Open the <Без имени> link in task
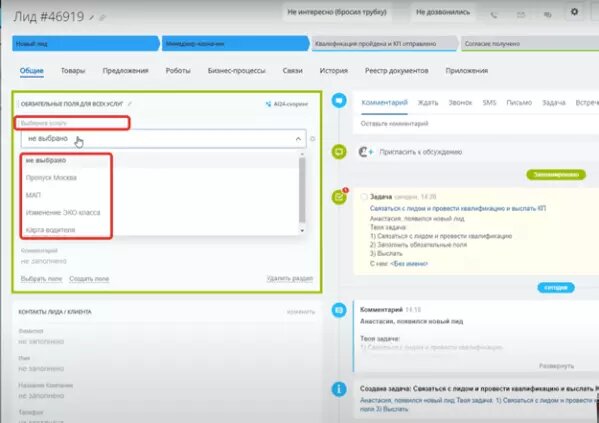 409,264
